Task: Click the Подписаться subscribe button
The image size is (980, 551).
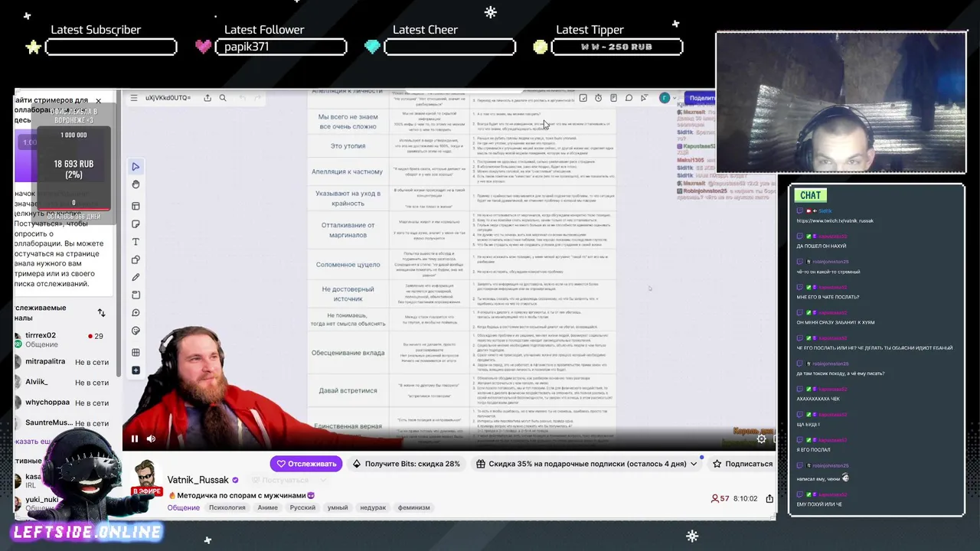Action: [x=743, y=464]
